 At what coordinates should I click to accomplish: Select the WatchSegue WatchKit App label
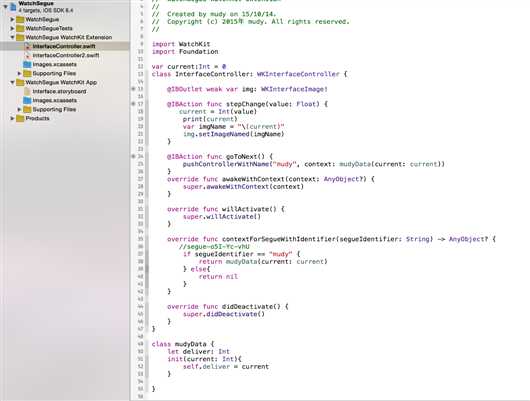(61, 82)
